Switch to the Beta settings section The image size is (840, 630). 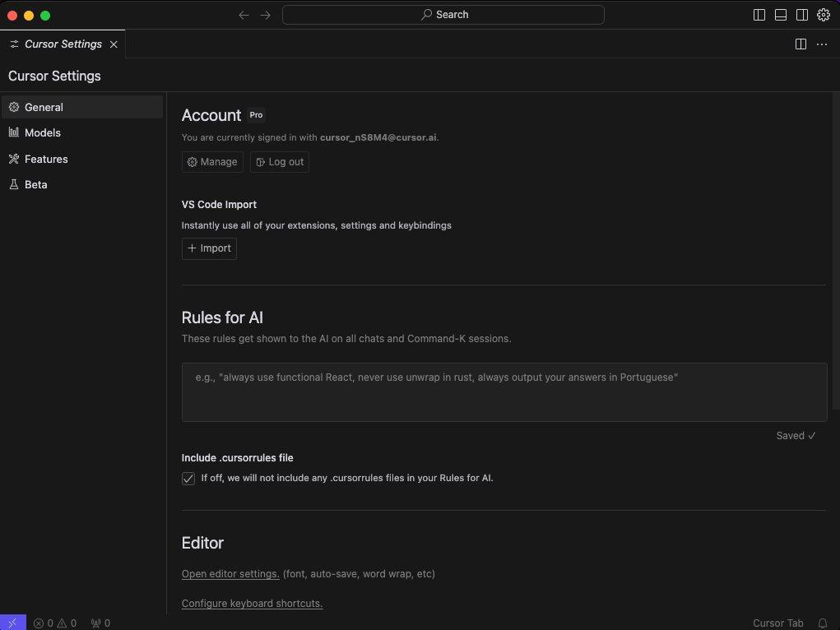click(36, 184)
